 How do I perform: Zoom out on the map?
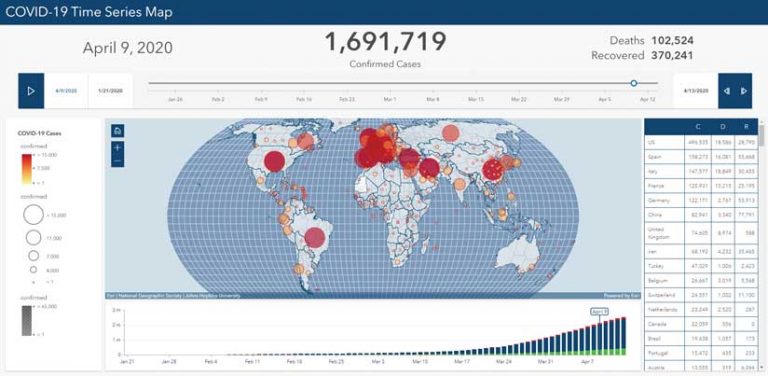tap(118, 161)
